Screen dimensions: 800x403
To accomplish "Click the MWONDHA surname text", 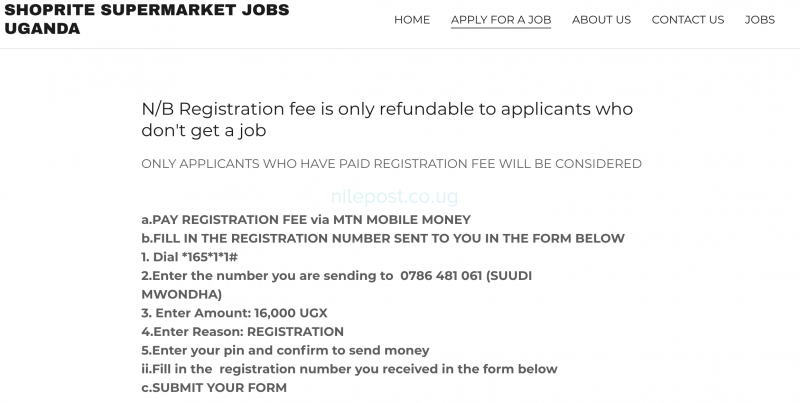I will (x=181, y=294).
